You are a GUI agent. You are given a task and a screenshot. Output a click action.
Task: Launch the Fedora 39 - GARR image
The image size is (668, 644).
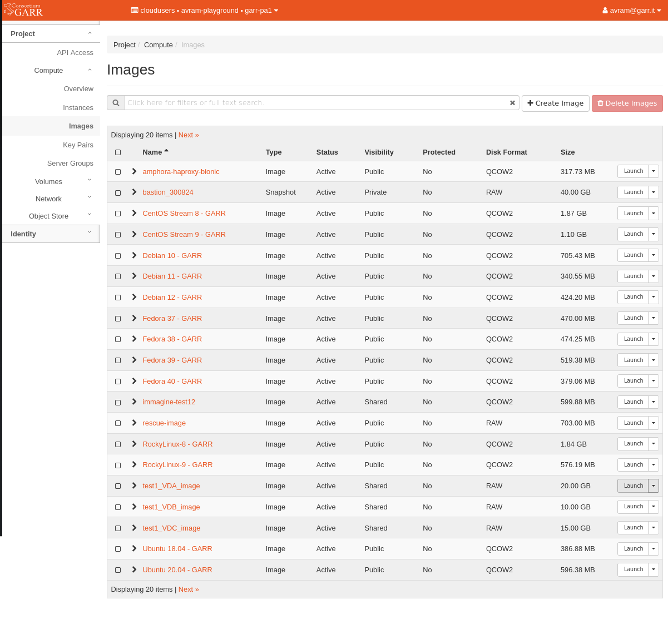(633, 360)
